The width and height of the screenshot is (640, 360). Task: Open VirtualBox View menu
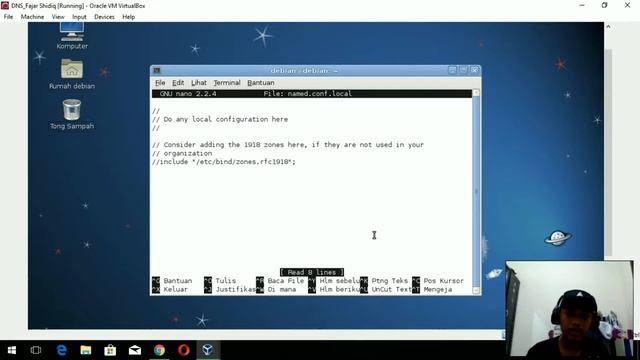pos(58,17)
